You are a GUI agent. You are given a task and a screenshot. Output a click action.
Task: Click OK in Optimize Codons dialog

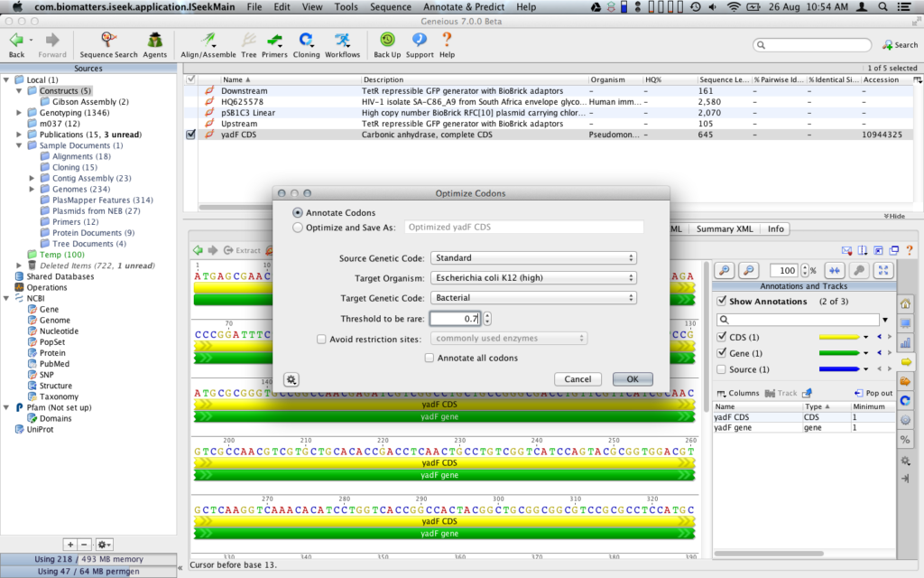tap(633, 379)
